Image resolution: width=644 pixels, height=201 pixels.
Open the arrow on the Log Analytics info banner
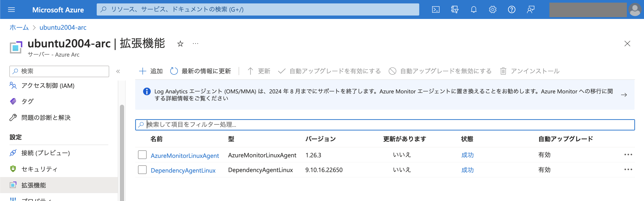624,95
